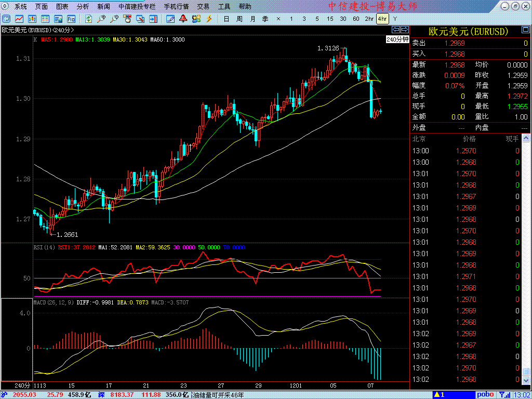Switch to quarterly period 季

tap(265, 19)
